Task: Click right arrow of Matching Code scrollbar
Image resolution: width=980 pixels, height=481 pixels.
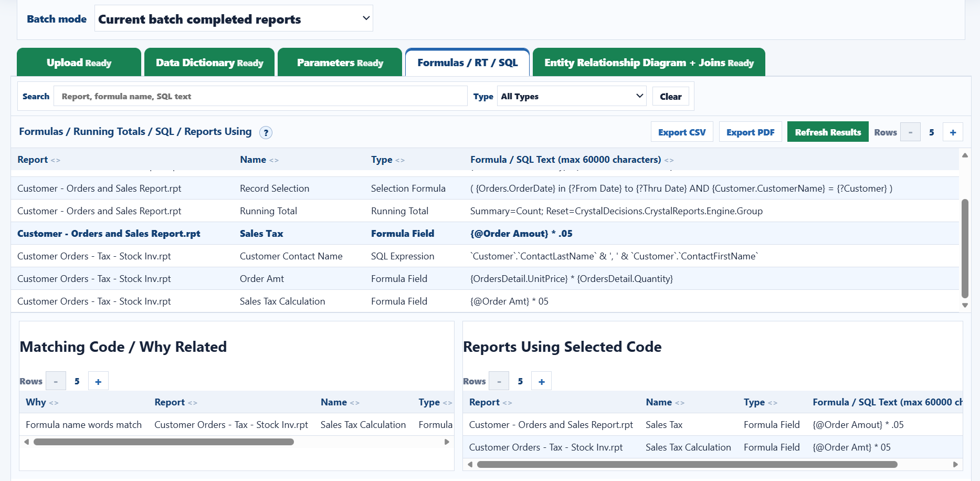Action: (447, 442)
